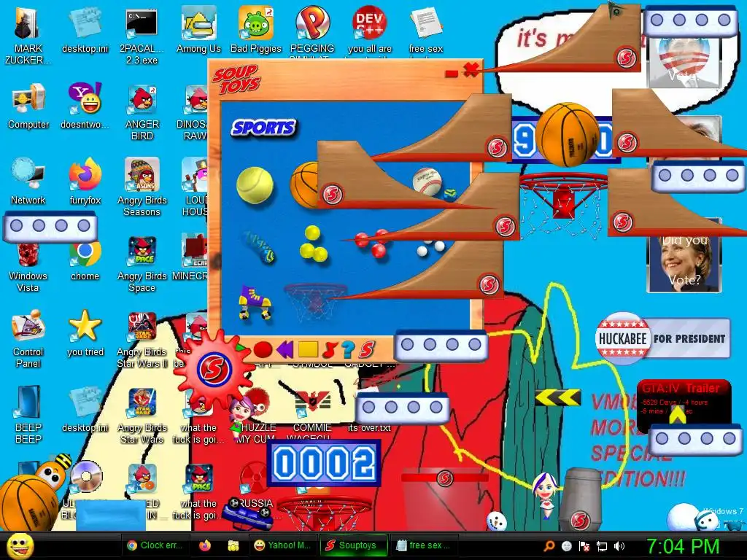This screenshot has height=560, width=747.
Task: Open the Action Center flag tray icon
Action: [x=584, y=546]
